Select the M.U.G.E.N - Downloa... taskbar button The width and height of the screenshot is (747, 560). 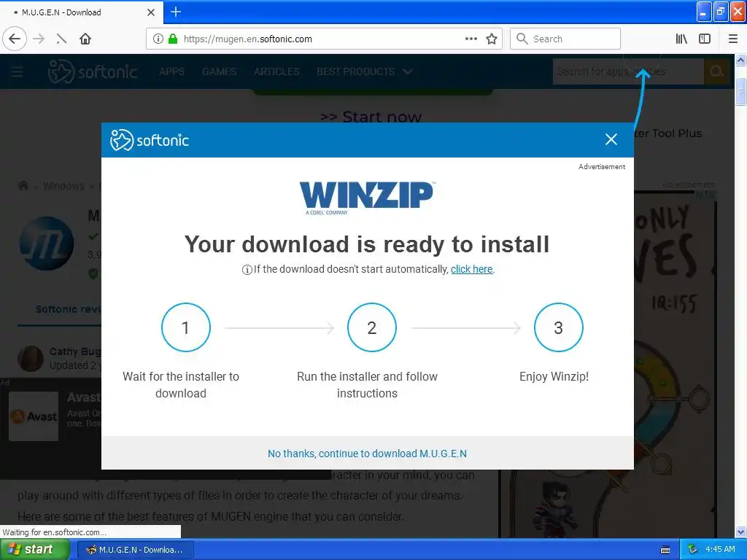point(135,550)
